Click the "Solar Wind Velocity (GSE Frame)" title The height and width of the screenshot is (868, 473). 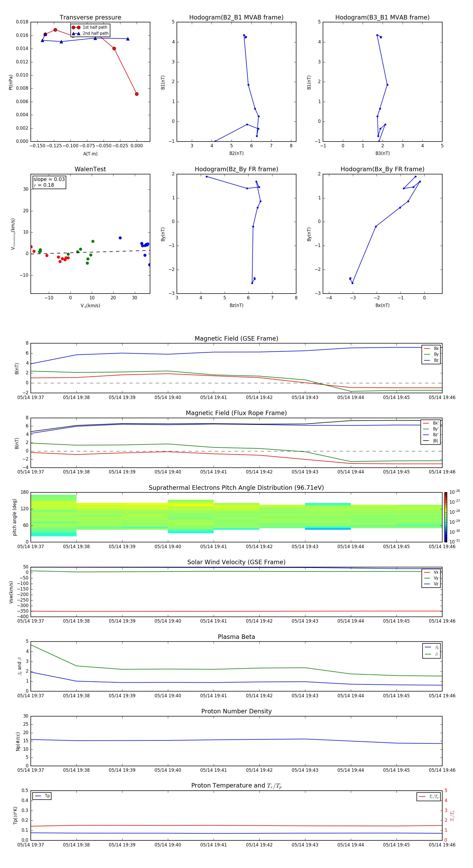click(236, 562)
